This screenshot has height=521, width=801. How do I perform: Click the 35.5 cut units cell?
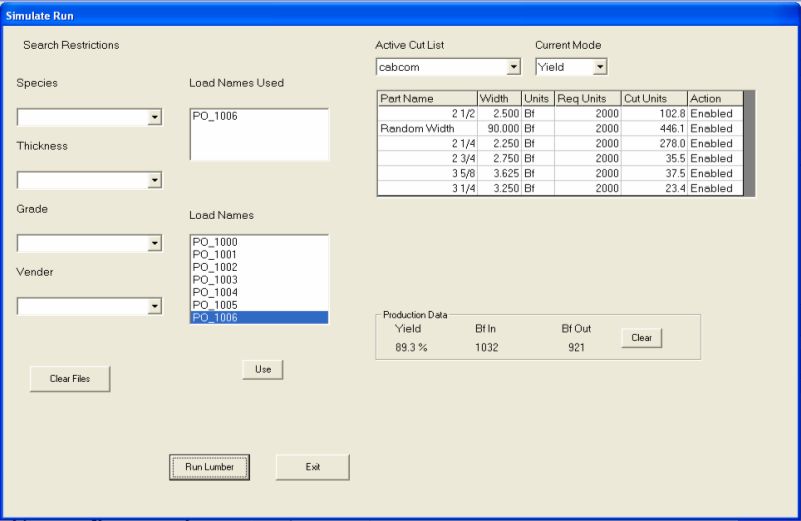click(x=654, y=158)
